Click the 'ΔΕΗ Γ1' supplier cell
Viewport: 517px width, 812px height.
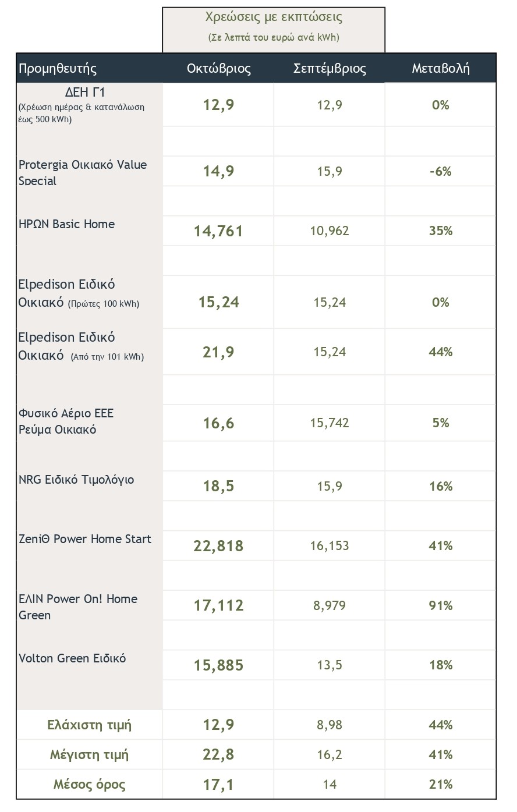point(85,93)
